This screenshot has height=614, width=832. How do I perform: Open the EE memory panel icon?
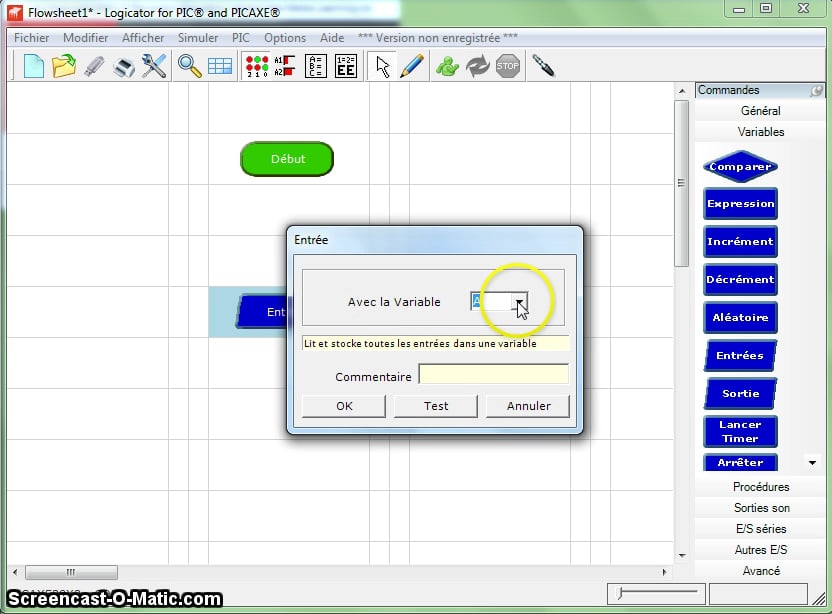tap(346, 66)
